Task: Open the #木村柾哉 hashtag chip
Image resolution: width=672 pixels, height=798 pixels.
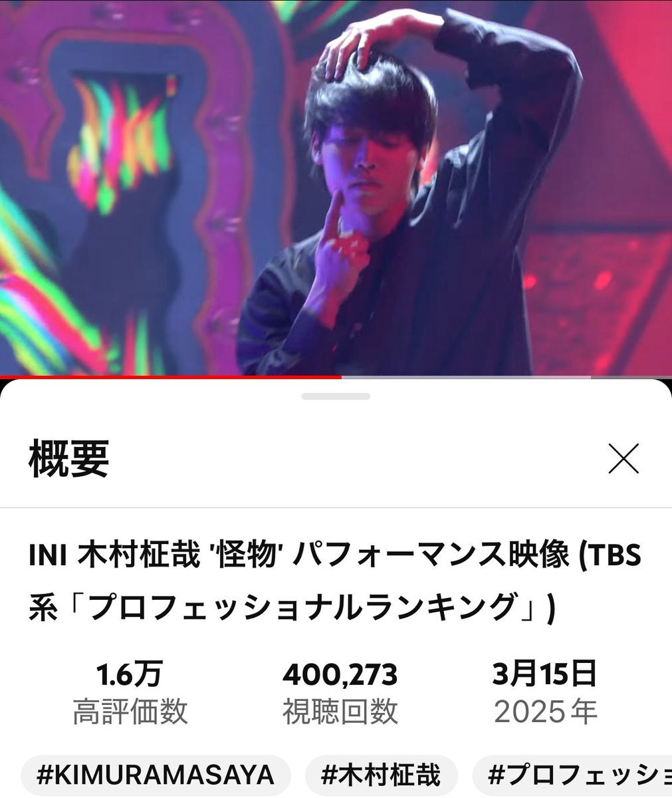Action: 382,775
